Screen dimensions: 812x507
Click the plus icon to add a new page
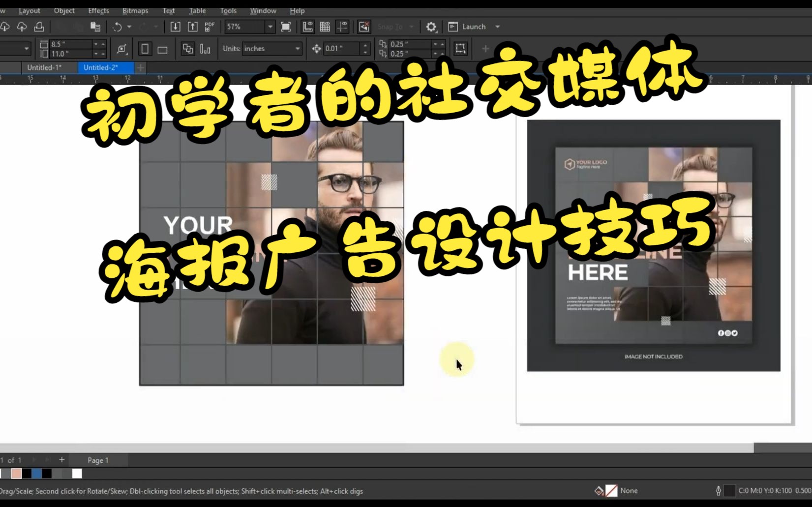tap(61, 460)
